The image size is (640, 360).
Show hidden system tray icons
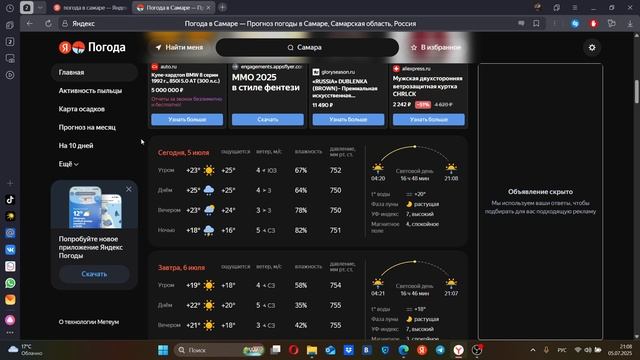click(x=533, y=350)
